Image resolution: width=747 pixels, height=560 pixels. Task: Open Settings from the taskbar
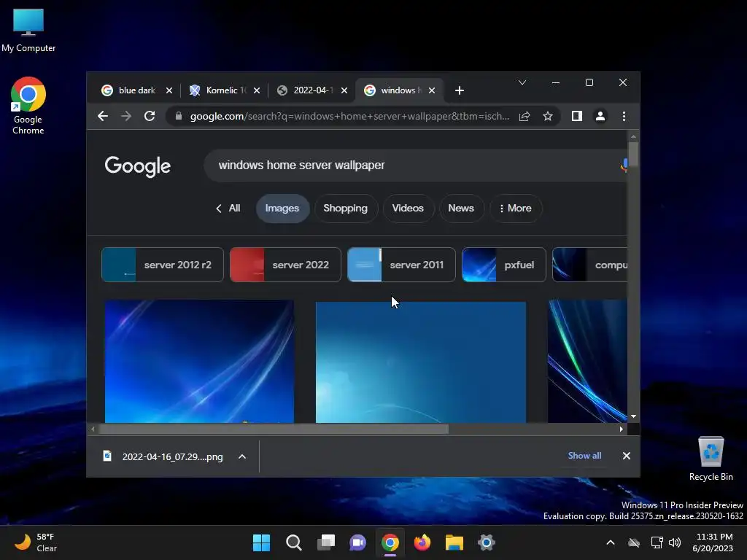click(x=487, y=542)
